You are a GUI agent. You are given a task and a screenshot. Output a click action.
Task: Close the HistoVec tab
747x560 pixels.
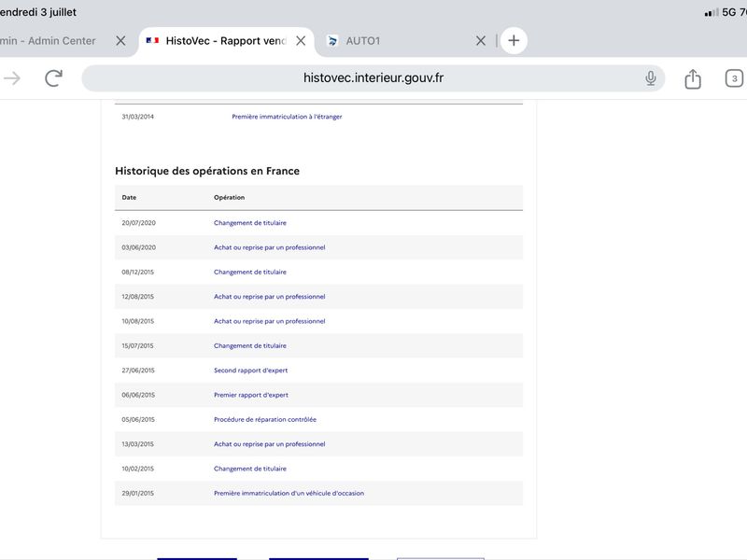click(x=301, y=41)
